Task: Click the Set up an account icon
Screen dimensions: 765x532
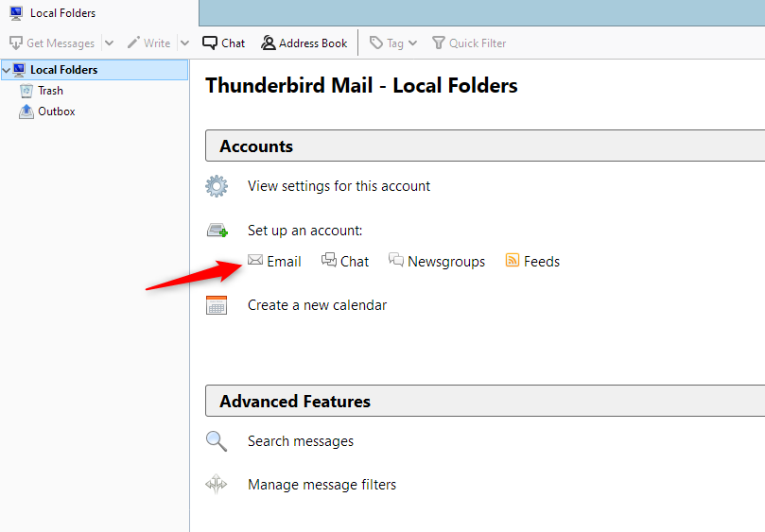Action: click(x=217, y=231)
